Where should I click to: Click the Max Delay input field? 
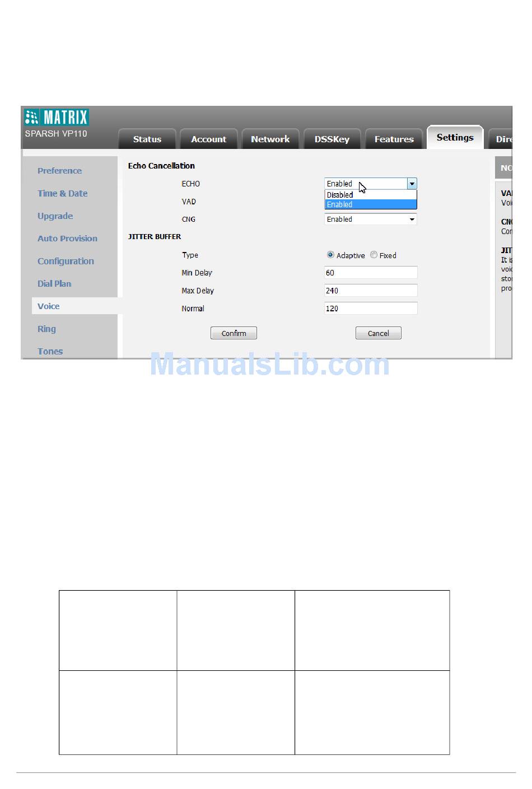click(x=371, y=291)
